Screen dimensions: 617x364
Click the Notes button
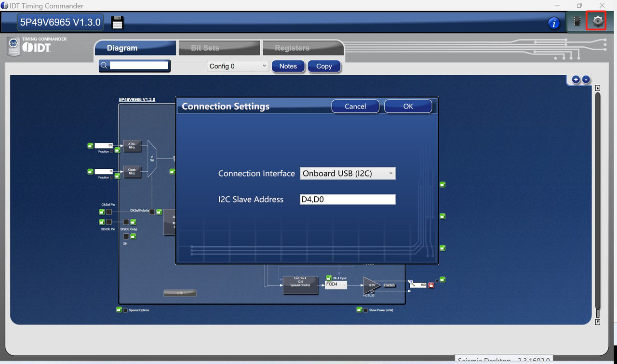[288, 66]
